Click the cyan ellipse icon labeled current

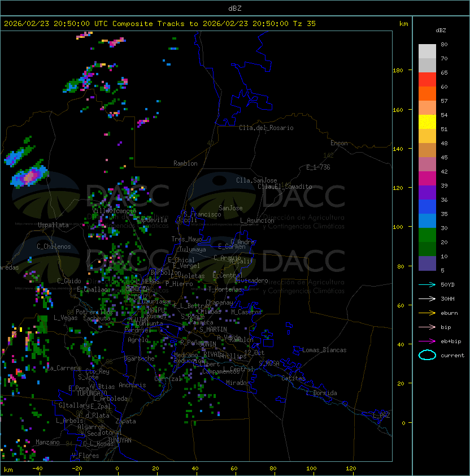pos(427,355)
